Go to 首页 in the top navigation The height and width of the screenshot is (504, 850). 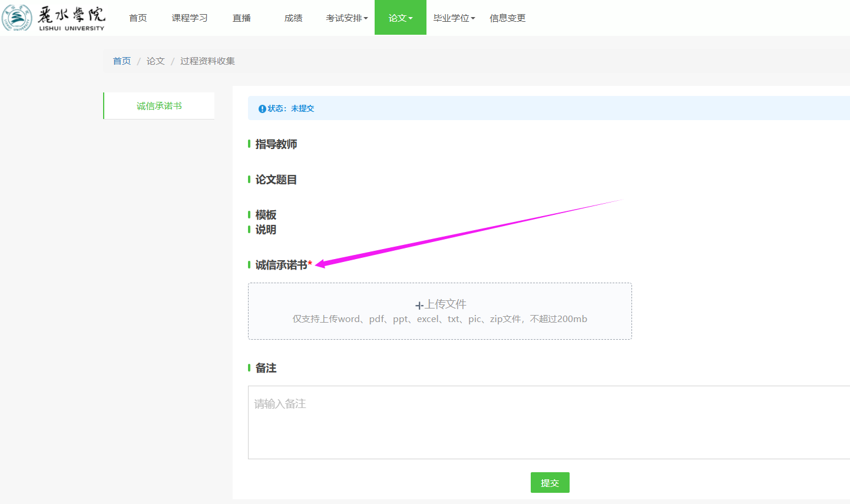coord(138,18)
